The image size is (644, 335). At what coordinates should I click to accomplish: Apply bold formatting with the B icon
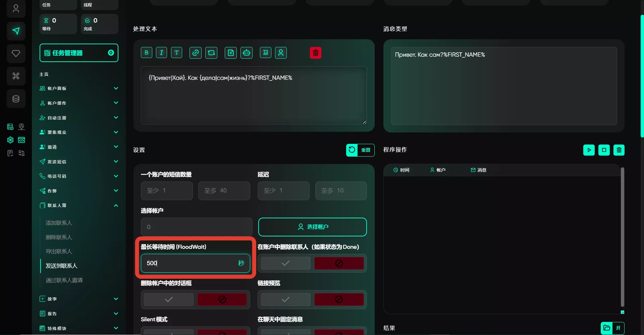click(x=146, y=53)
